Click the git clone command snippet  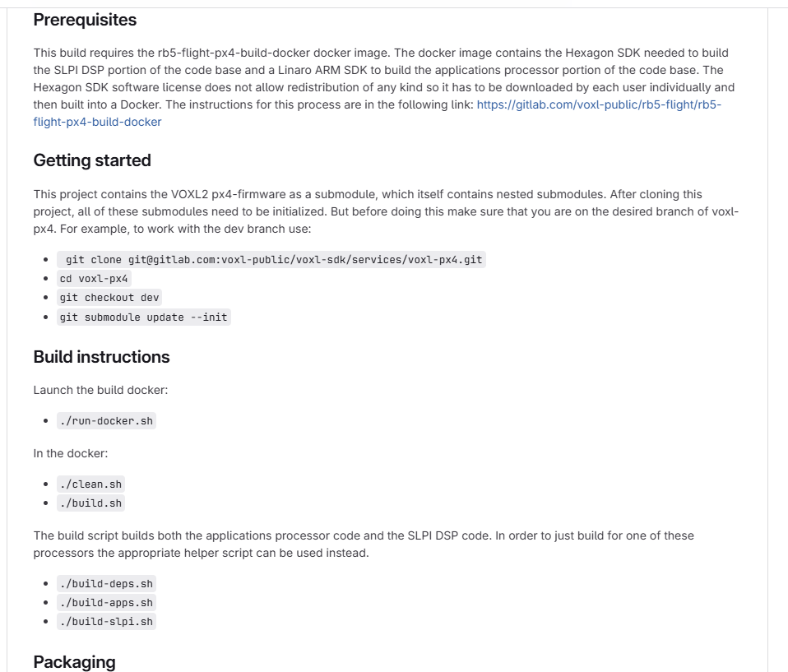[x=271, y=259]
